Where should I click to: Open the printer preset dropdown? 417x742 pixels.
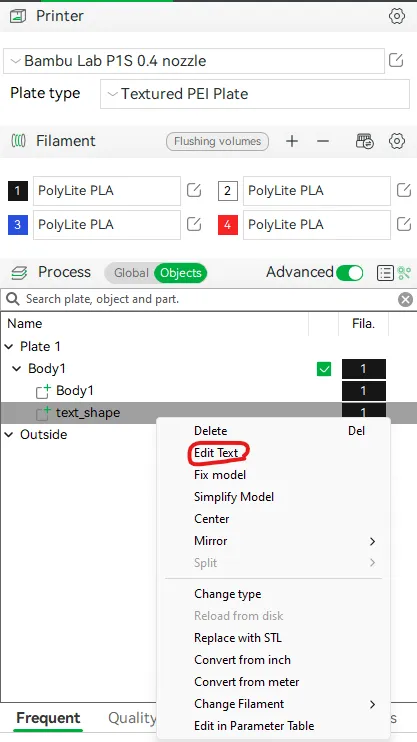pos(194,61)
